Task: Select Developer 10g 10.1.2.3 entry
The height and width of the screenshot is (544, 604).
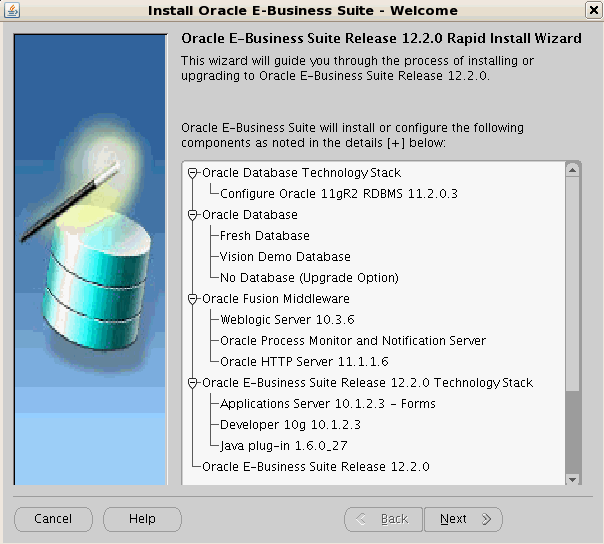Action: (290, 425)
